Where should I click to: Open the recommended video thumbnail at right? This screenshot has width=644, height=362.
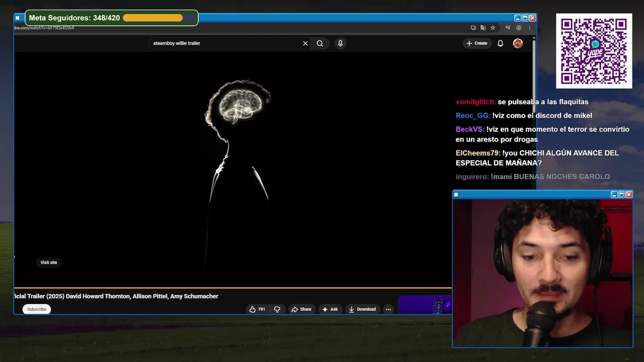[425, 305]
